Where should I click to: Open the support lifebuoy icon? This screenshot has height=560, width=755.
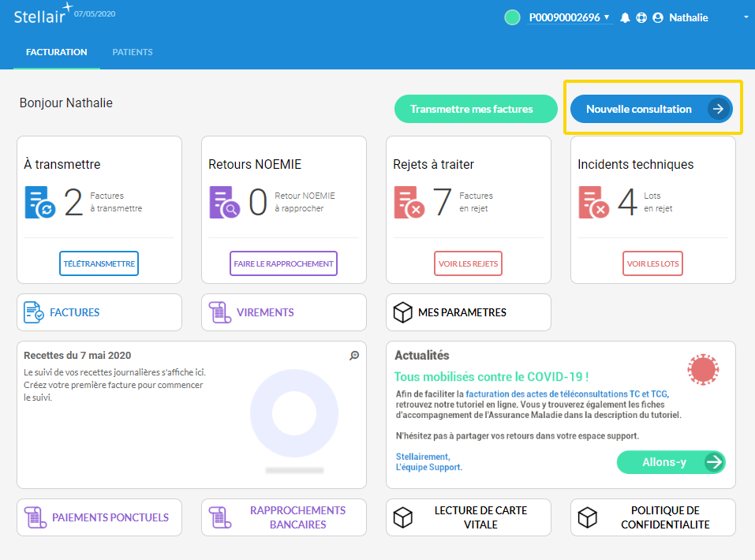[641, 18]
